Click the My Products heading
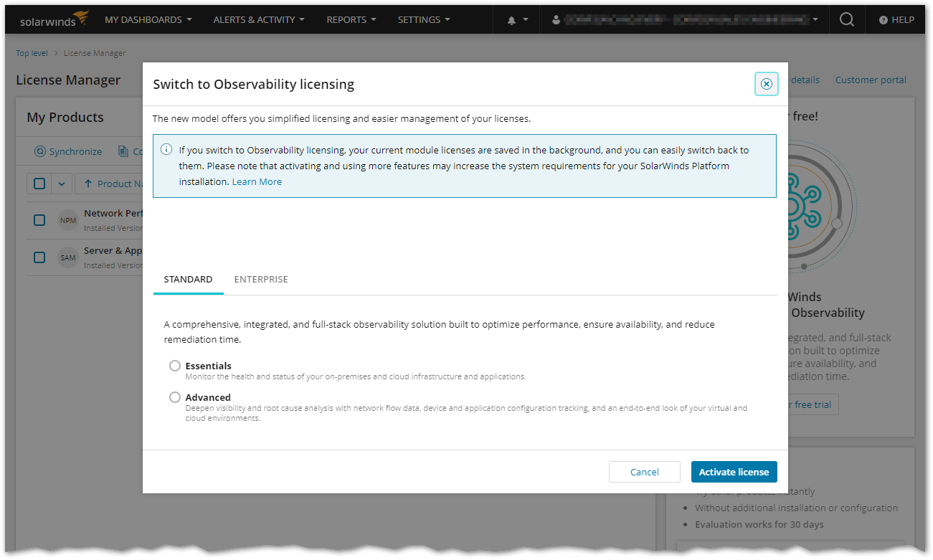The width and height of the screenshot is (933, 560). coord(65,118)
